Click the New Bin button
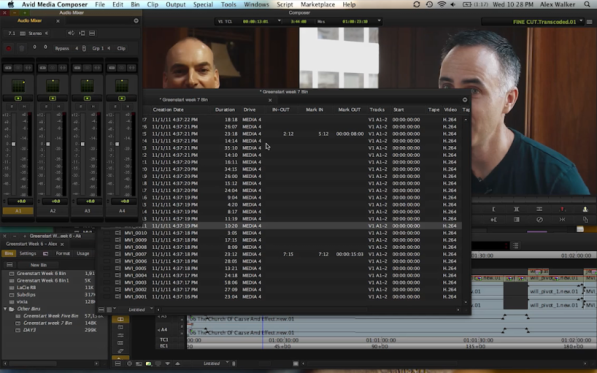Image resolution: width=597 pixels, height=373 pixels. click(x=38, y=265)
